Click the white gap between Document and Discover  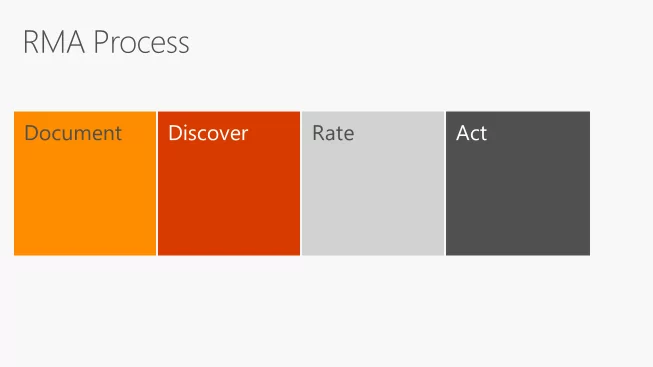click(x=157, y=183)
